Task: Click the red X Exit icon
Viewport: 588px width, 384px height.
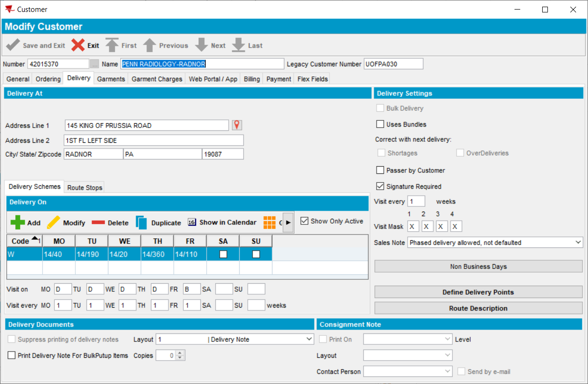Action: click(x=78, y=45)
